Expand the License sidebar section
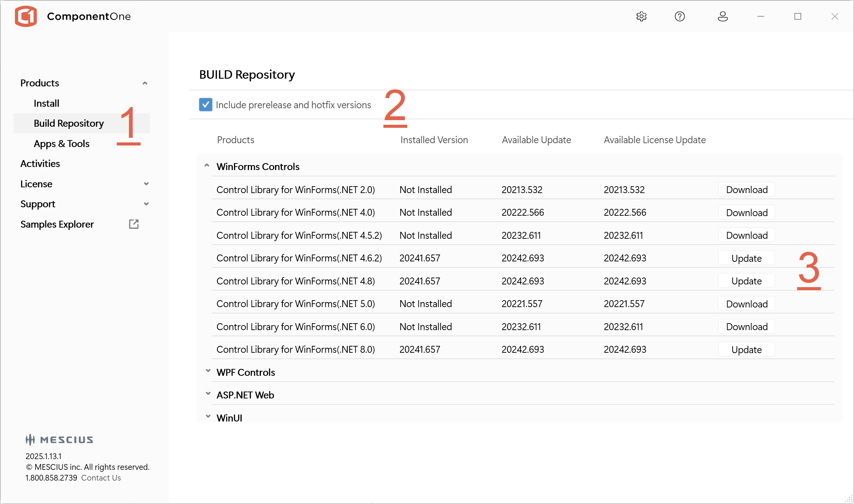Image resolution: width=854 pixels, height=504 pixels. coord(146,184)
